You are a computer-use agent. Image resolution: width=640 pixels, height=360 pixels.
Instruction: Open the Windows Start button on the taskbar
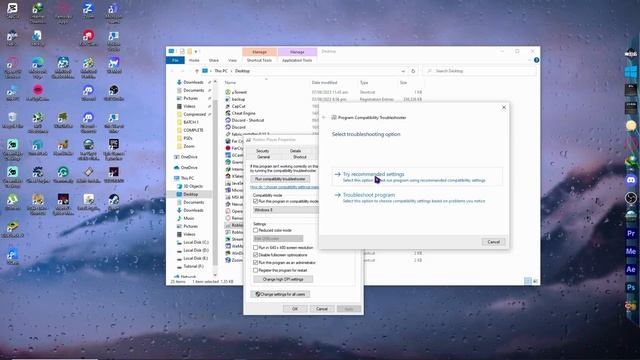631,72
